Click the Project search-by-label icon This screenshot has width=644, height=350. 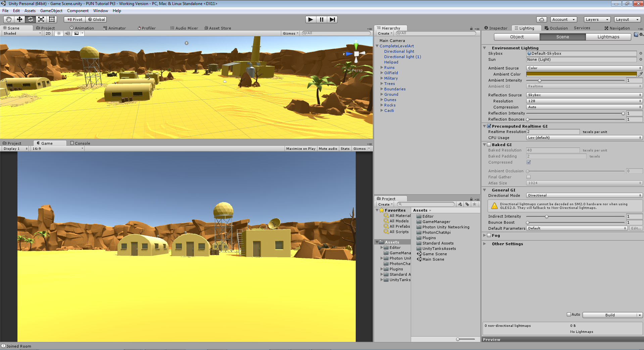click(467, 204)
